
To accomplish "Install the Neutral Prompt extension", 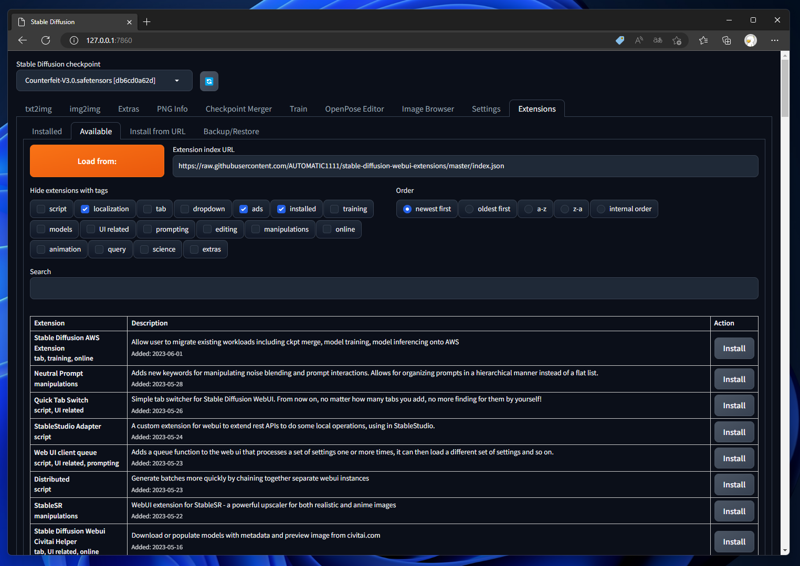I will 734,379.
